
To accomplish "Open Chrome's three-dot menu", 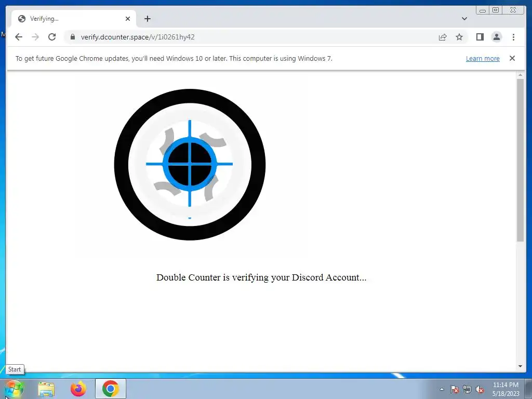I will [x=513, y=37].
